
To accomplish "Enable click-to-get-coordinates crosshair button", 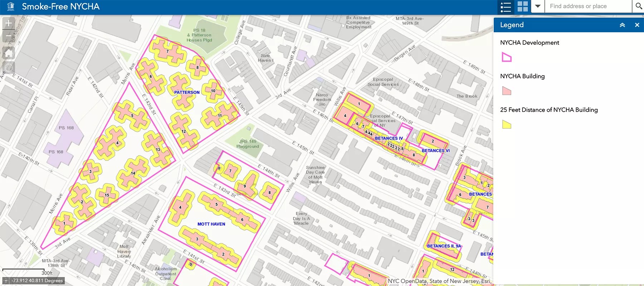I will point(5,281).
